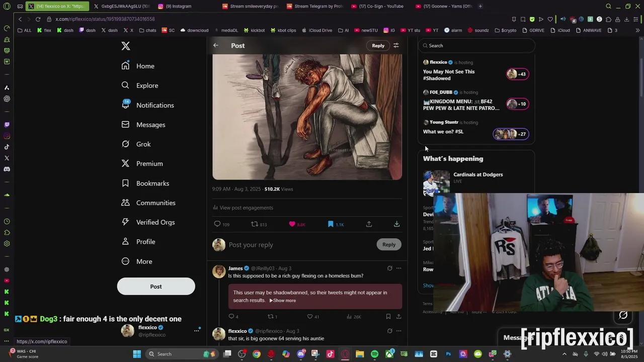Screen dimensions: 644x362
Task: Click Grok icon on James's reply
Action: click(x=389, y=268)
